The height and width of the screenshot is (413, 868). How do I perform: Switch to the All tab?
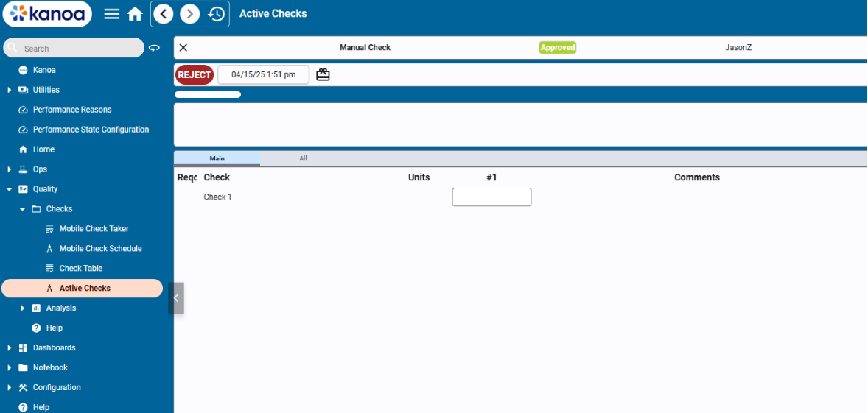click(x=303, y=158)
